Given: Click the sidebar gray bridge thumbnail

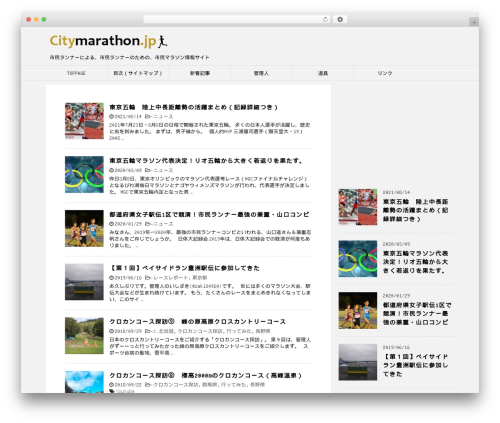Looking at the screenshot, I should pyautogui.click(x=358, y=362).
